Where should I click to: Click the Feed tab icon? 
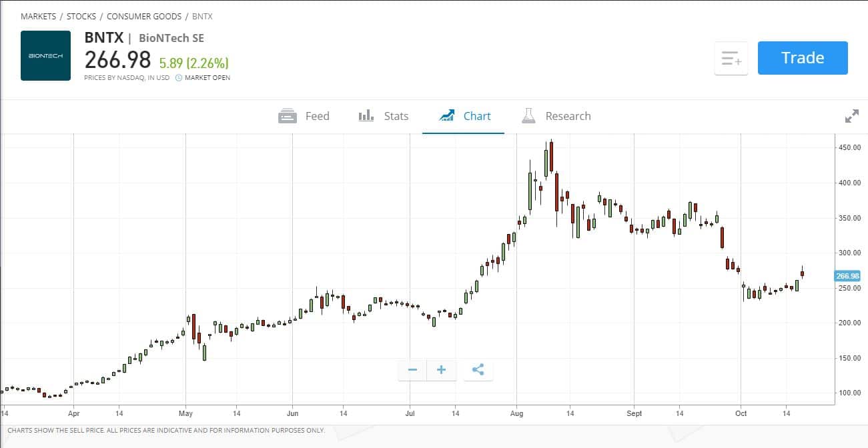(x=288, y=116)
